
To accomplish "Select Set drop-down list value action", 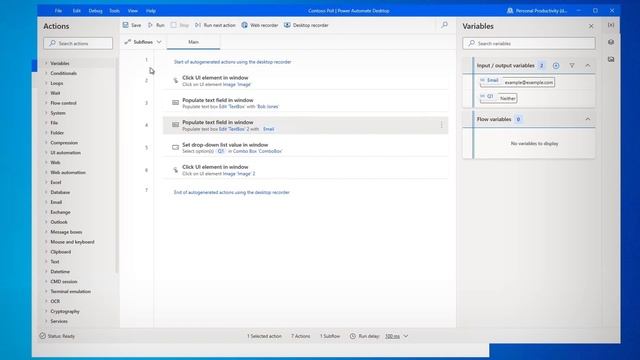I will pyautogui.click(x=305, y=148).
